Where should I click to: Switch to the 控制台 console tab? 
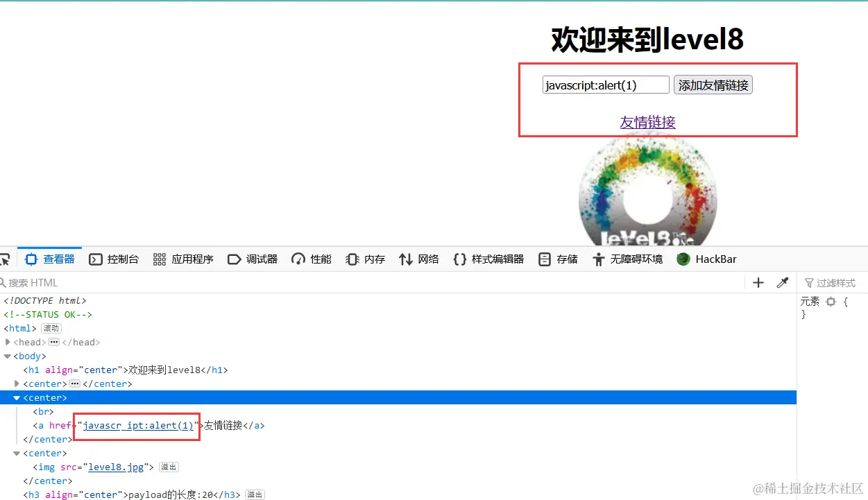tap(114, 259)
